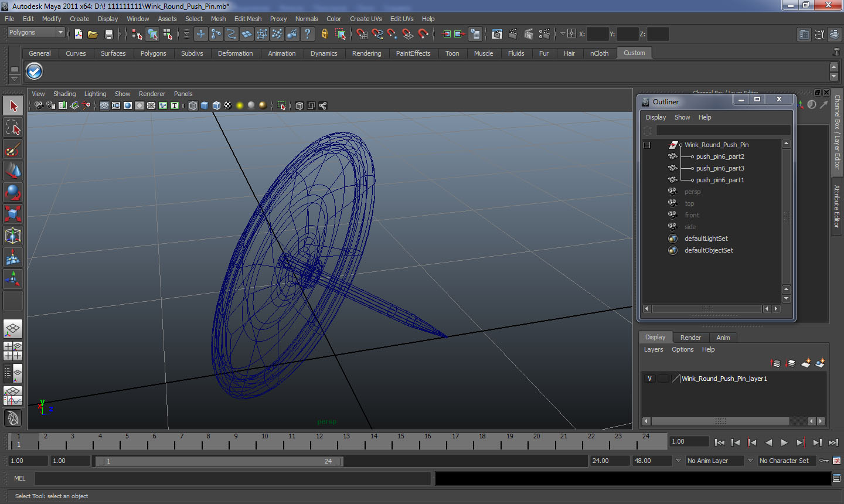Activate the Lasso selection tool
Viewport: 844px width, 504px height.
click(13, 127)
